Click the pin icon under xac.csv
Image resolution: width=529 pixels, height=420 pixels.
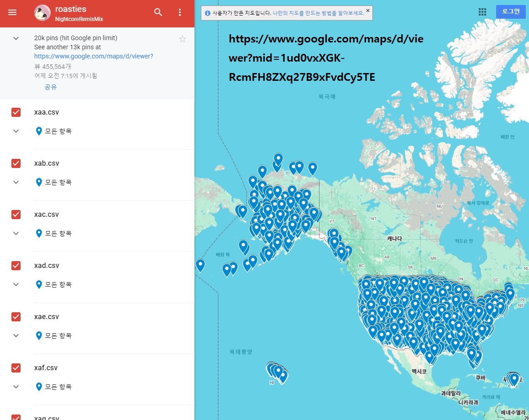pos(39,233)
